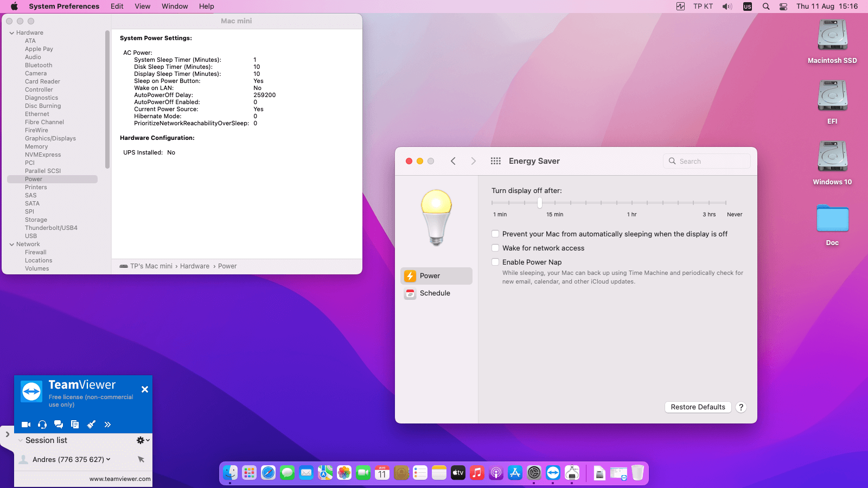868x488 pixels.
Task: Open Control Center in the menu bar
Action: (783, 7)
